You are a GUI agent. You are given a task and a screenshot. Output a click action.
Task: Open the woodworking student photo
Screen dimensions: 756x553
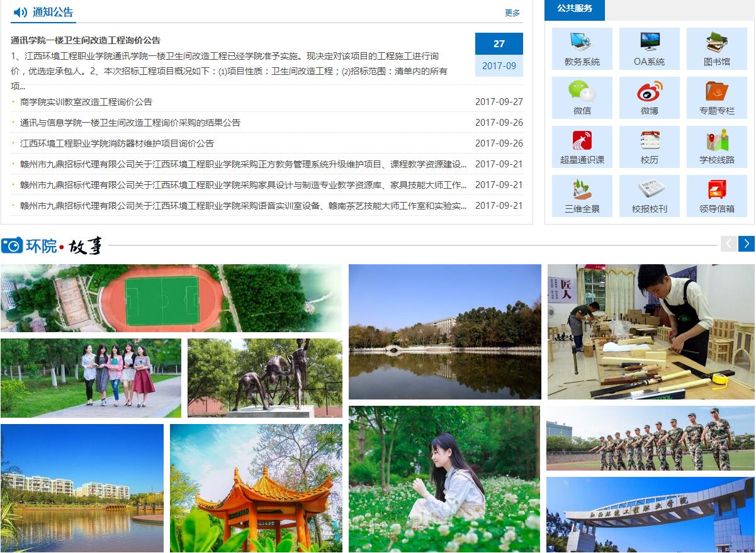point(650,332)
